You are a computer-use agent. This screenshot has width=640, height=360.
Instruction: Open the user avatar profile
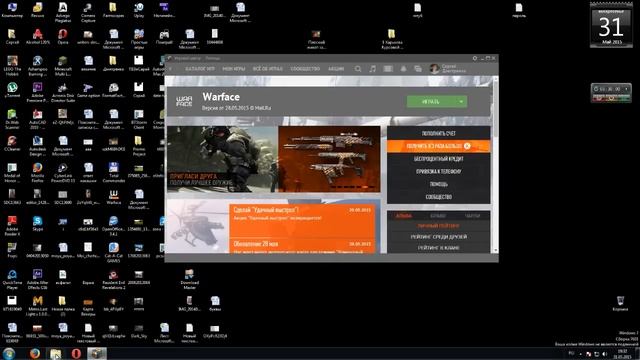tap(434, 69)
